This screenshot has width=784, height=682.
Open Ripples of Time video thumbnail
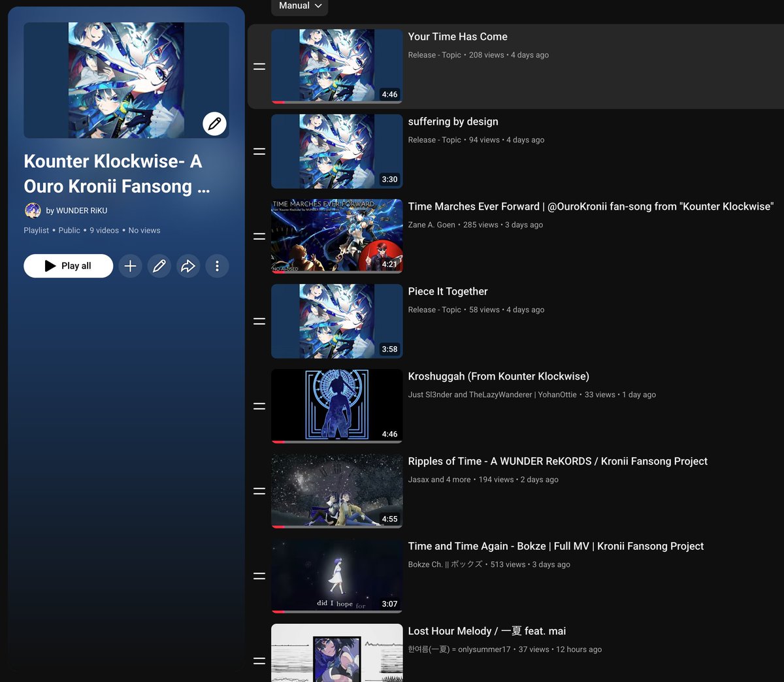pyautogui.click(x=336, y=491)
